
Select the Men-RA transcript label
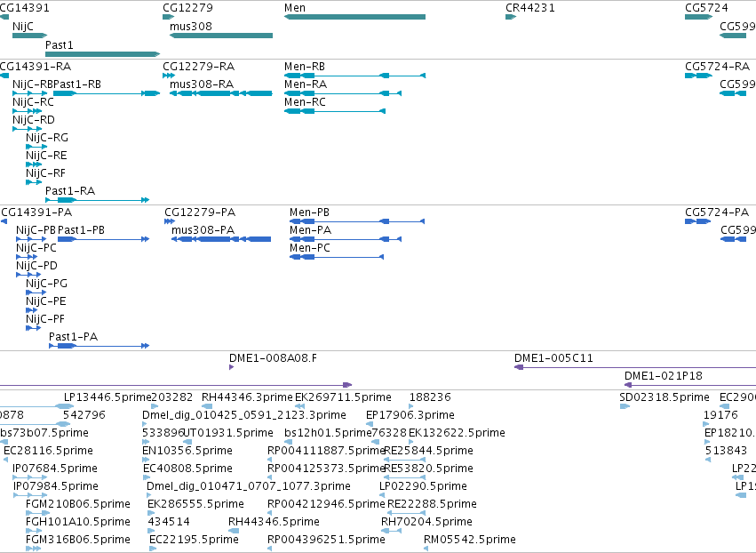(306, 84)
